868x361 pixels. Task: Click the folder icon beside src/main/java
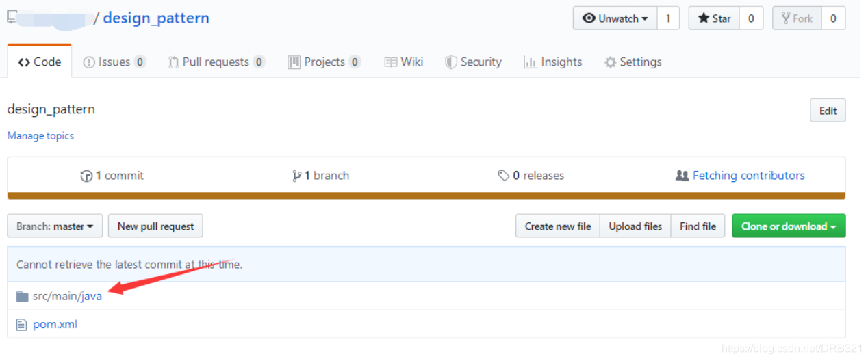coord(22,296)
